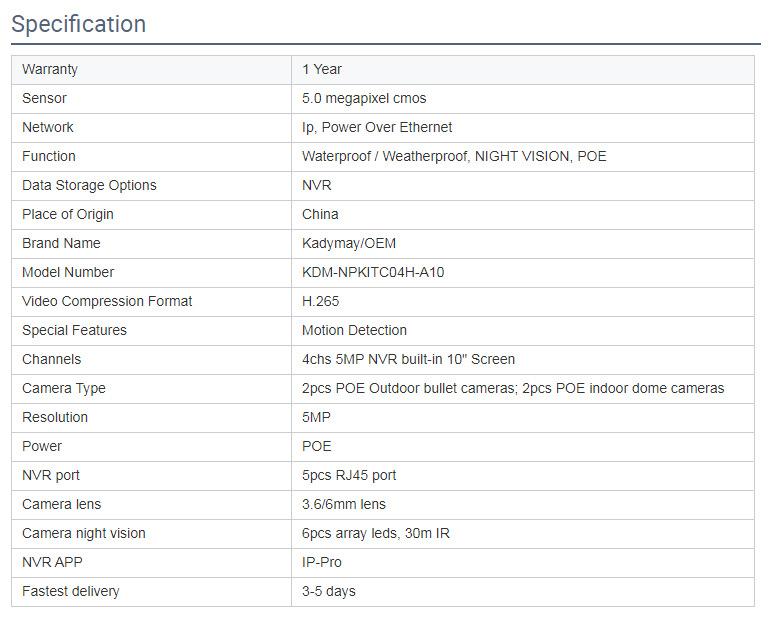The height and width of the screenshot is (622, 780).
Task: Select the Data Storage Options label
Action: (x=89, y=186)
